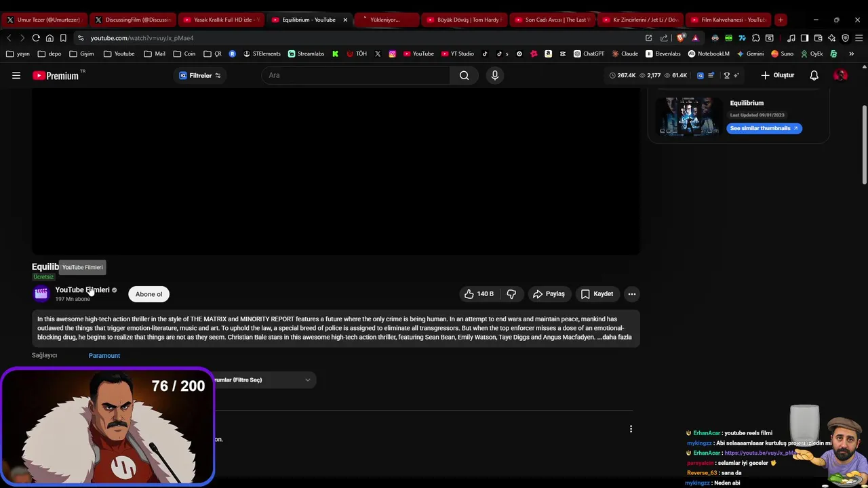Image resolution: width=868 pixels, height=488 pixels.
Task: Open the NotebookLM bookmark
Action: click(709, 54)
